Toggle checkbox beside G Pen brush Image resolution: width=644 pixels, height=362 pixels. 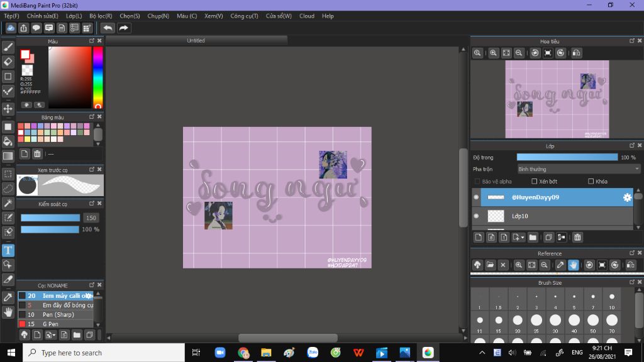point(22,324)
